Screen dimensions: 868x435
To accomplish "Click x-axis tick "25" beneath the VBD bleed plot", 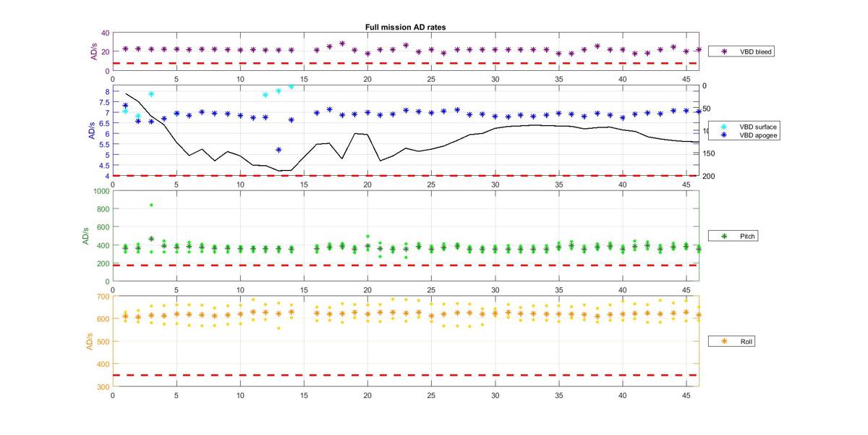I will click(431, 80).
